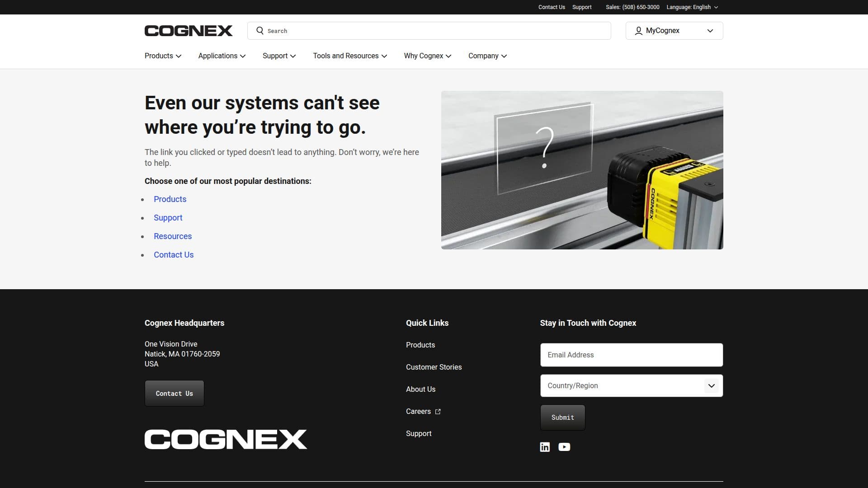Click the magnifying glass search icon
Viewport: 868px width, 488px height.
point(260,31)
